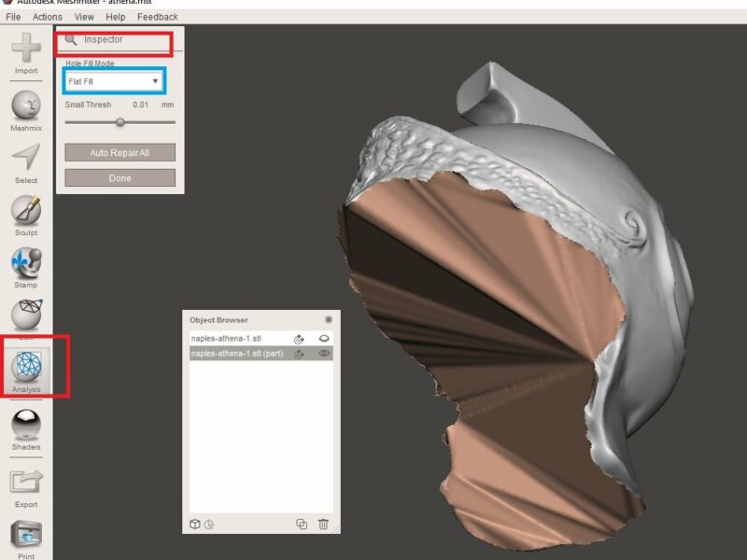Click the Auto Repair All button

(x=119, y=151)
